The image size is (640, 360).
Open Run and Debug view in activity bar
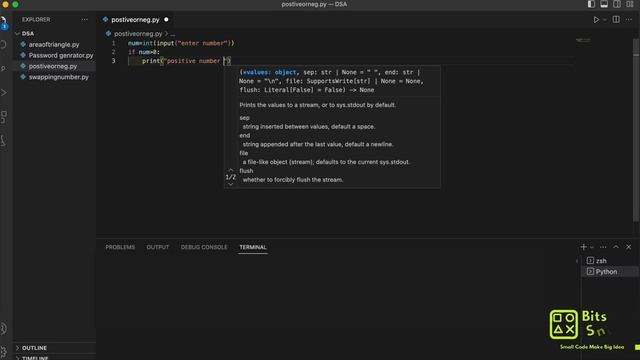coord(4,93)
